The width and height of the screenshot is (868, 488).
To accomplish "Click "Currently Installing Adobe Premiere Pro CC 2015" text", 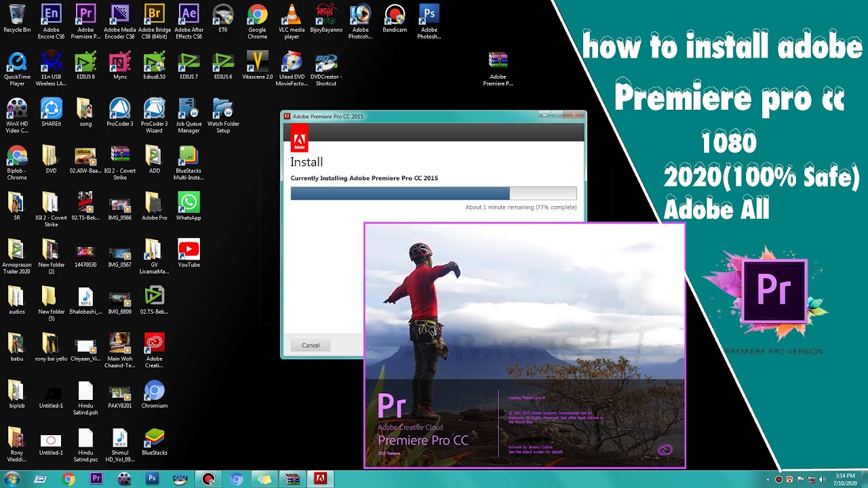I will point(364,178).
